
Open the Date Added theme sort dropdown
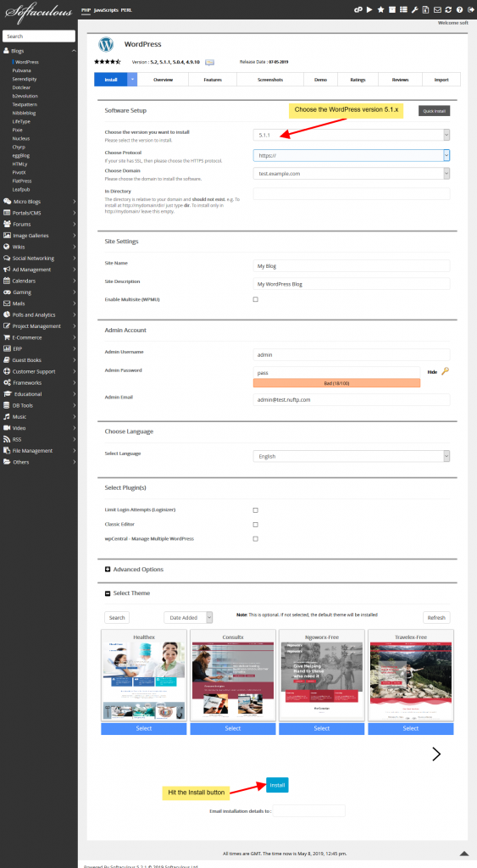pyautogui.click(x=188, y=617)
